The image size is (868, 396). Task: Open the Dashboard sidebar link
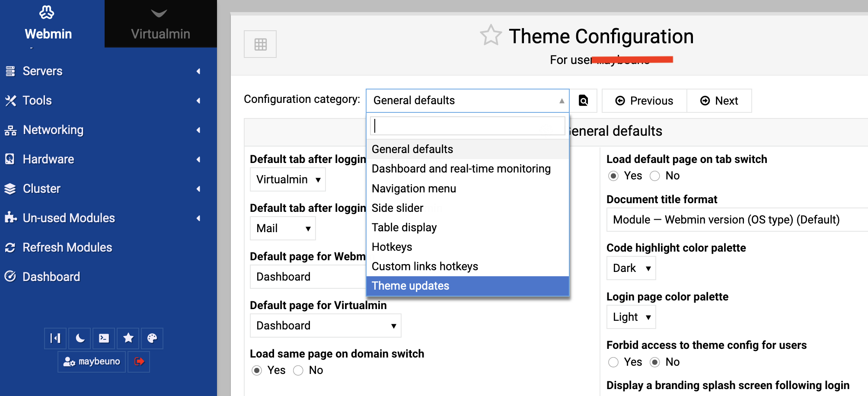coord(51,277)
